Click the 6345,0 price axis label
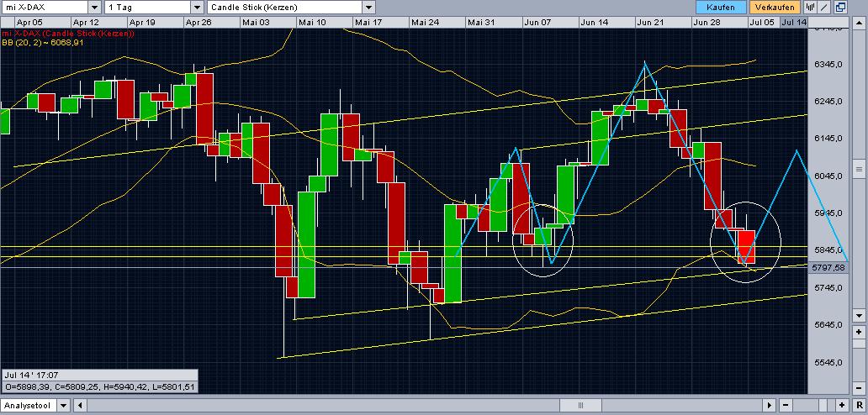 (828, 64)
